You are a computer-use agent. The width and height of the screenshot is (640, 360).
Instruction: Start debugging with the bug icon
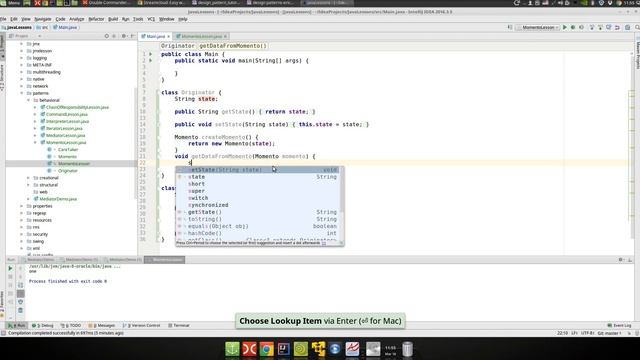(x=573, y=27)
